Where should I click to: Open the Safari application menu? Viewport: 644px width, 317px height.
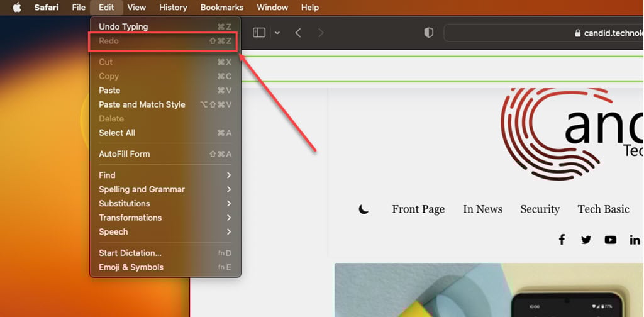48,8
